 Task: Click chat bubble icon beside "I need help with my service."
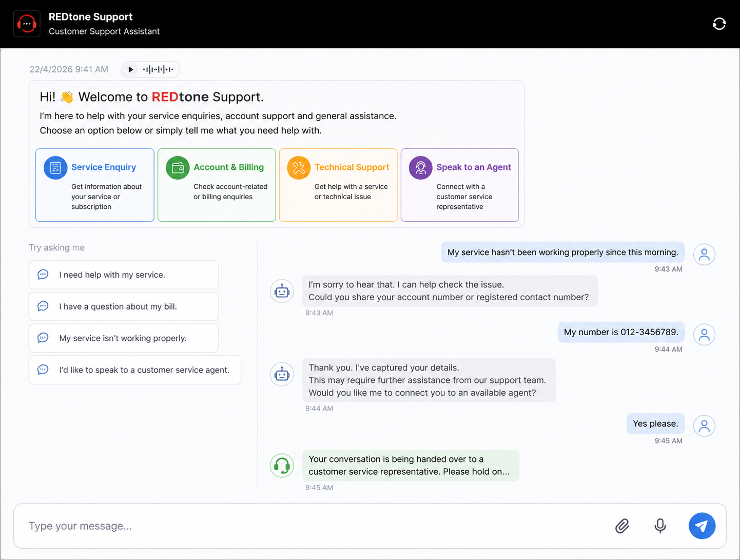tap(43, 275)
